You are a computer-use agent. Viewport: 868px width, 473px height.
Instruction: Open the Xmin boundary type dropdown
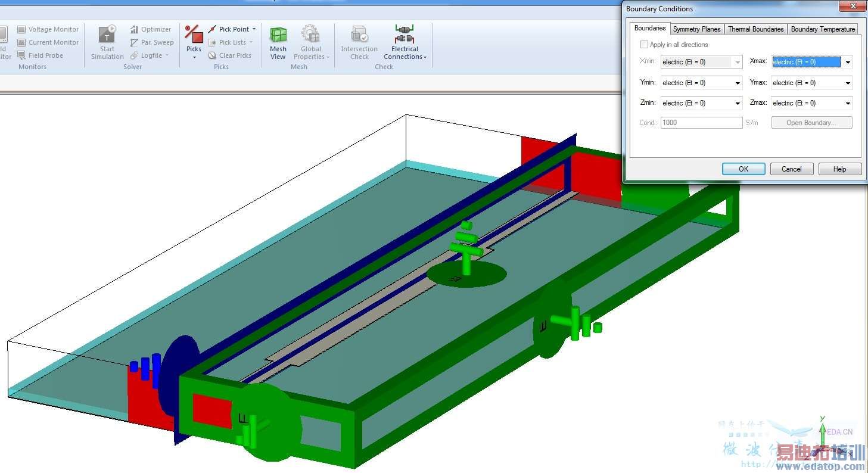click(x=701, y=62)
